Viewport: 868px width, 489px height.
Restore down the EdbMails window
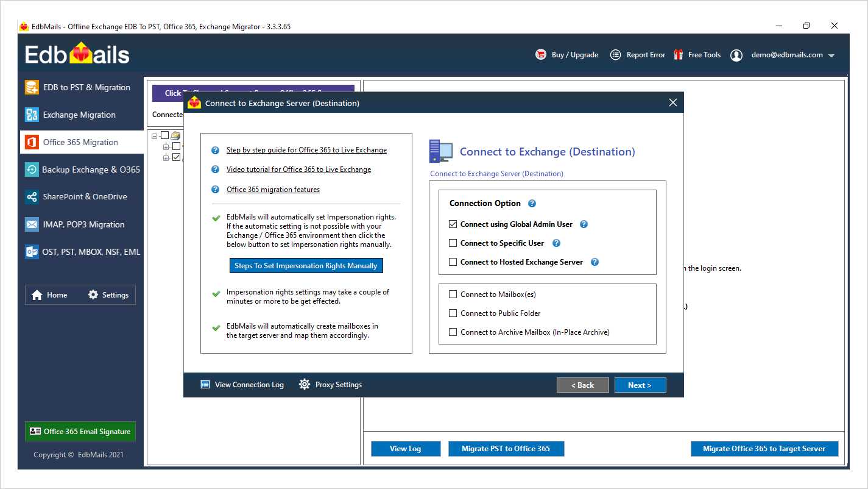(806, 26)
